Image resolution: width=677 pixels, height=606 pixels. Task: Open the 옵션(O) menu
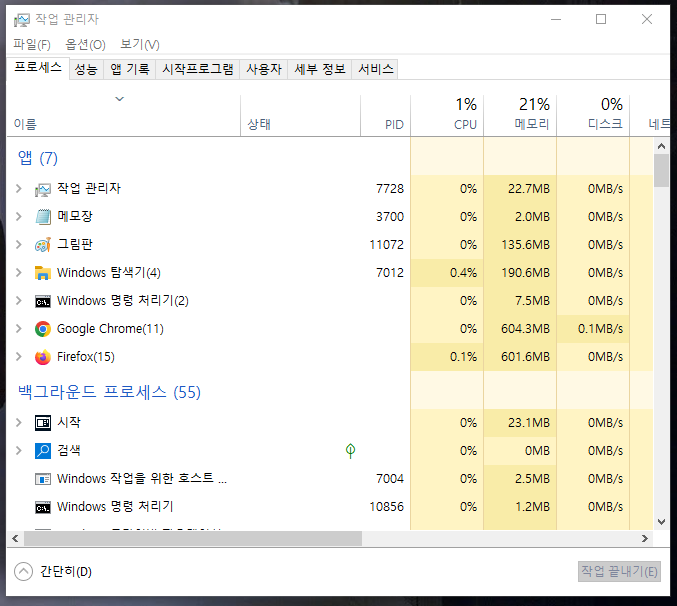pos(85,44)
